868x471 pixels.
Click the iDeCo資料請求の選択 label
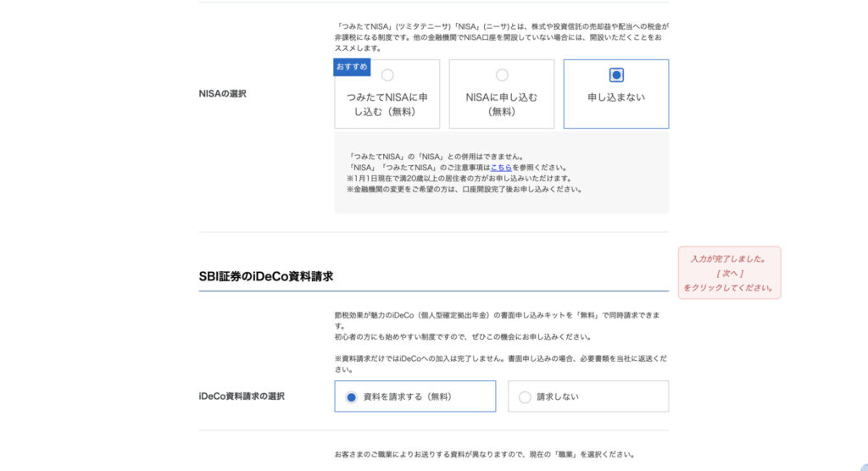242,396
